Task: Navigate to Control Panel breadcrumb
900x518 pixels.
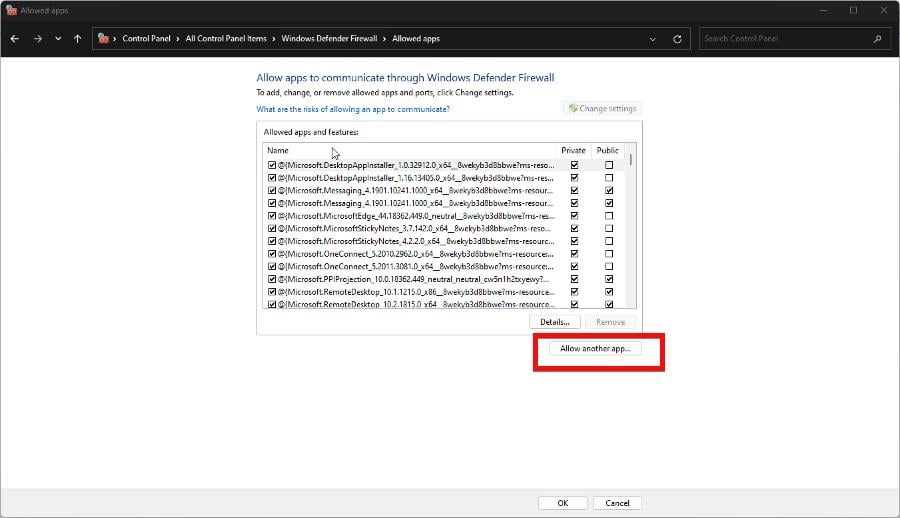Action: 146,38
